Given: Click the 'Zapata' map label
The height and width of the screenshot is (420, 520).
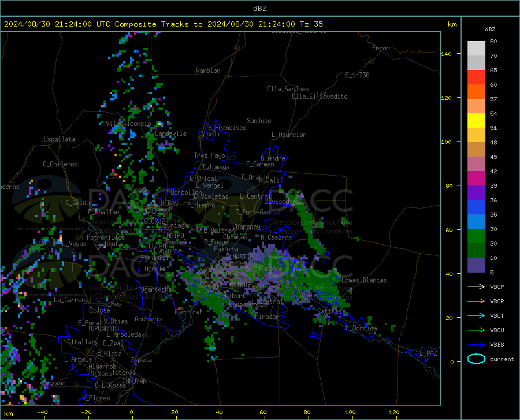Looking at the screenshot, I should 142,360.
